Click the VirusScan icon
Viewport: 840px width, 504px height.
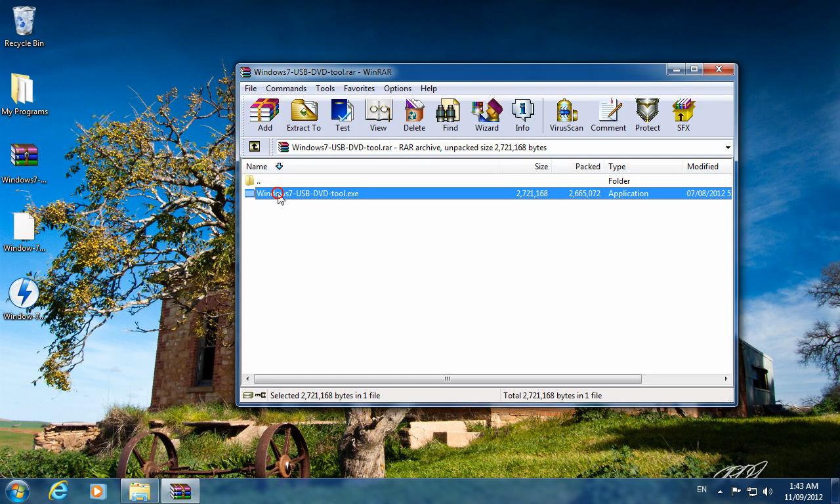point(566,115)
